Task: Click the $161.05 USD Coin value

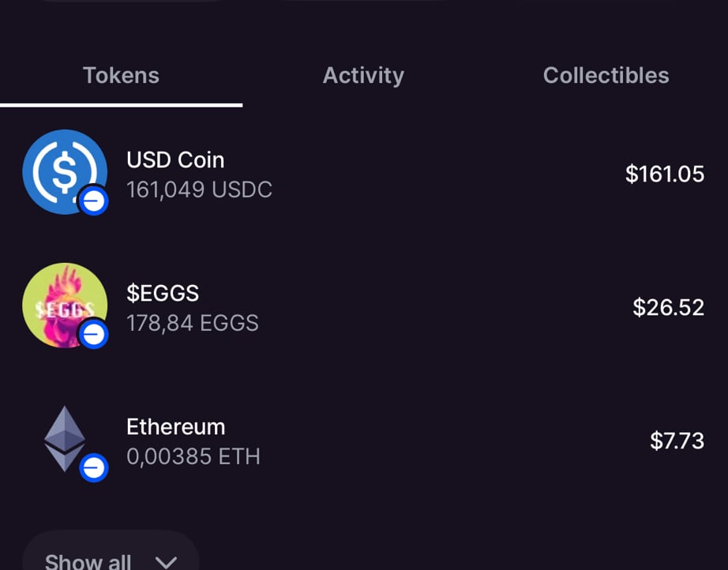Action: [x=664, y=174]
